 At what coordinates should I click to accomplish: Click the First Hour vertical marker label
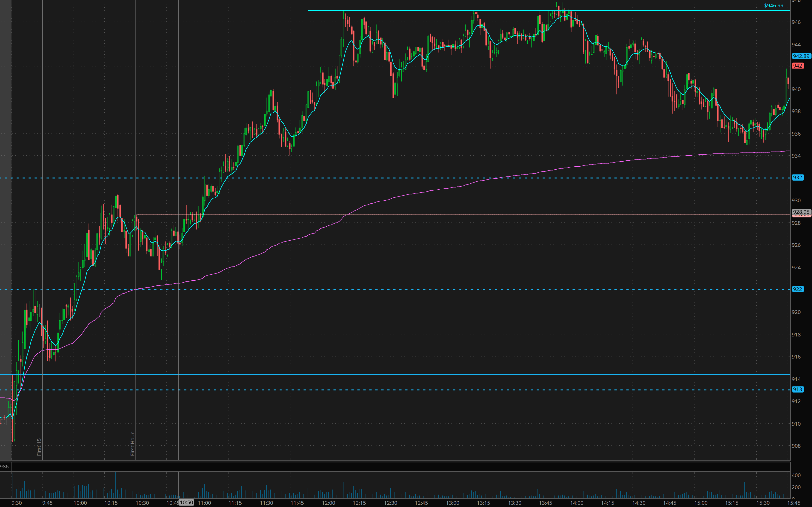[x=132, y=444]
